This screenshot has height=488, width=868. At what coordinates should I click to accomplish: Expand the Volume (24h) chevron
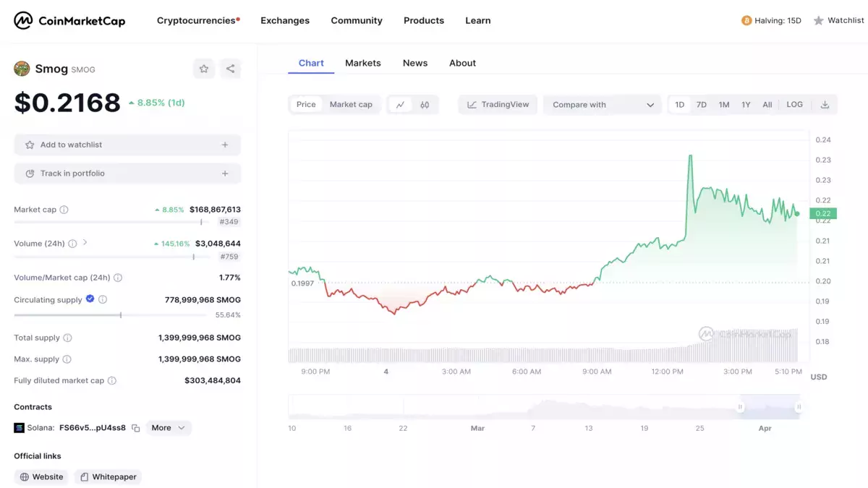(85, 243)
